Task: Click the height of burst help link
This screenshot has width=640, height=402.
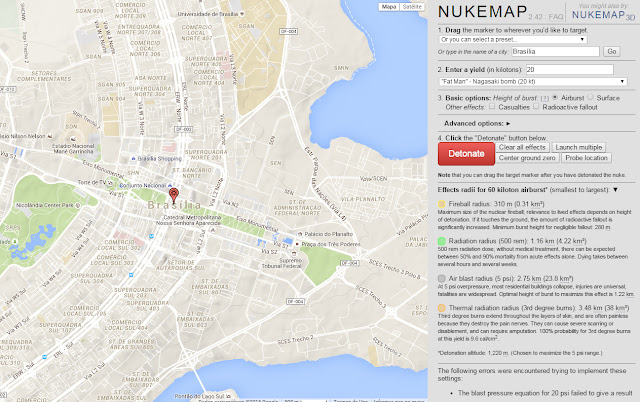Action: (x=544, y=98)
